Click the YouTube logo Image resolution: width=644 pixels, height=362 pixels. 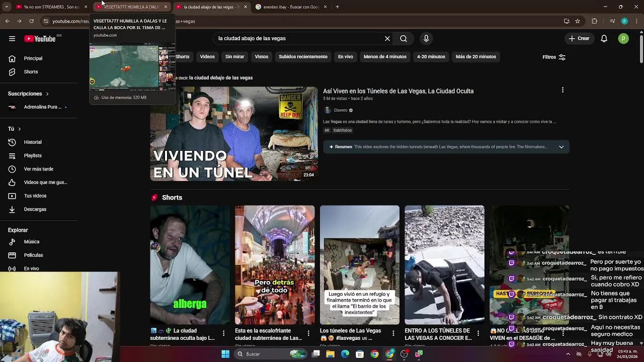pos(40,39)
